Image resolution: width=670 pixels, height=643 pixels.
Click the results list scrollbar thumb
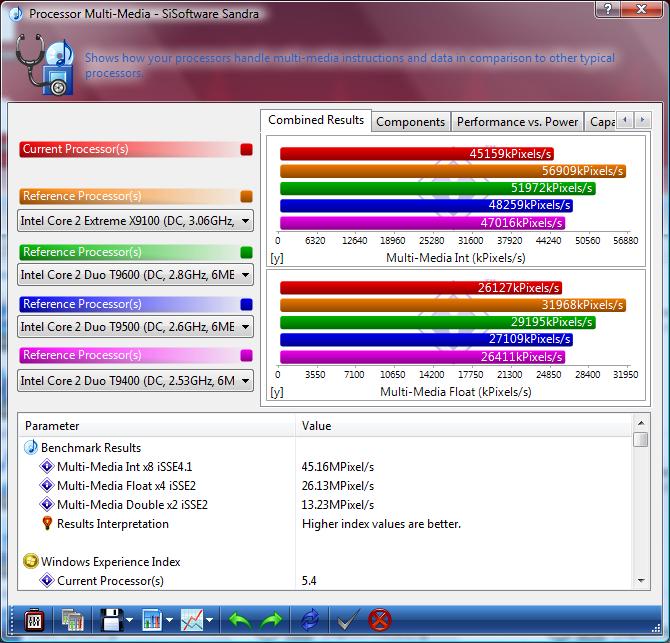pyautogui.click(x=641, y=439)
